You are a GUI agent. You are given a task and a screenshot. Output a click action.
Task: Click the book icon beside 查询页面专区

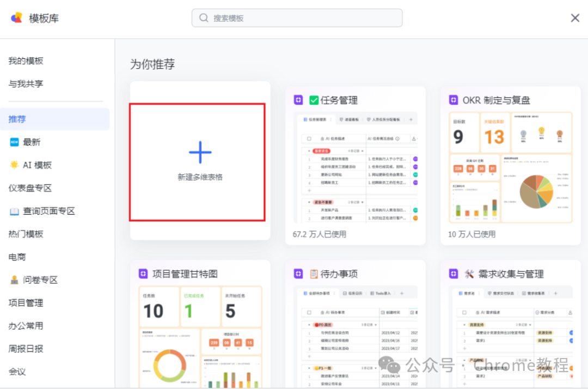14,211
